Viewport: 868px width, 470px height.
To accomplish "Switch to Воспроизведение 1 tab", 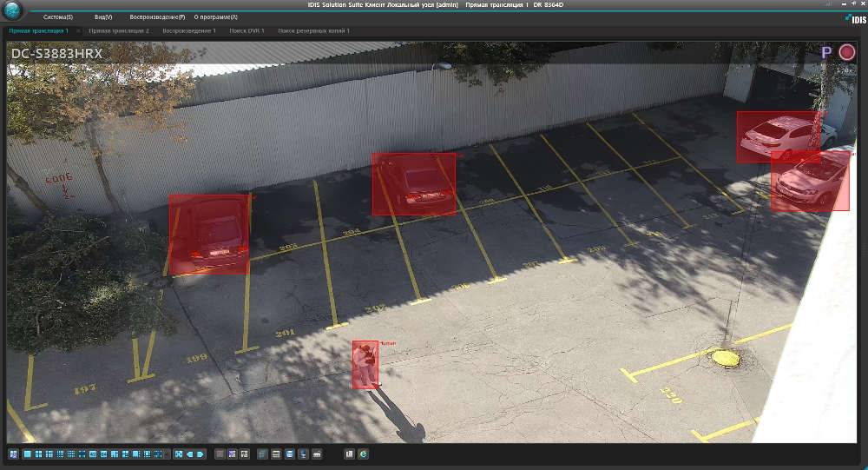I will click(x=189, y=31).
